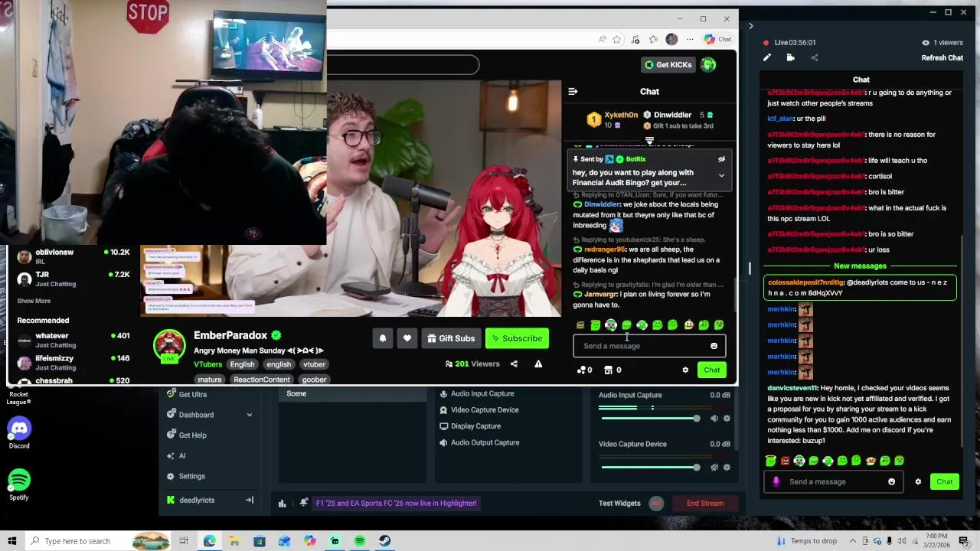Hide the pinned BotRix message
Screen dimensions: 980x551
[721, 159]
